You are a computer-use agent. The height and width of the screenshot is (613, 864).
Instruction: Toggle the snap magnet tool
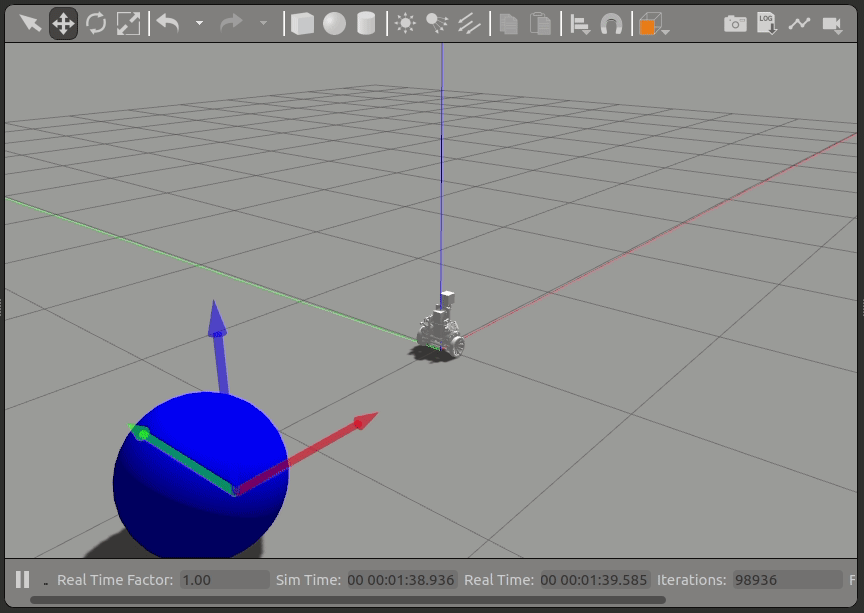coord(611,25)
